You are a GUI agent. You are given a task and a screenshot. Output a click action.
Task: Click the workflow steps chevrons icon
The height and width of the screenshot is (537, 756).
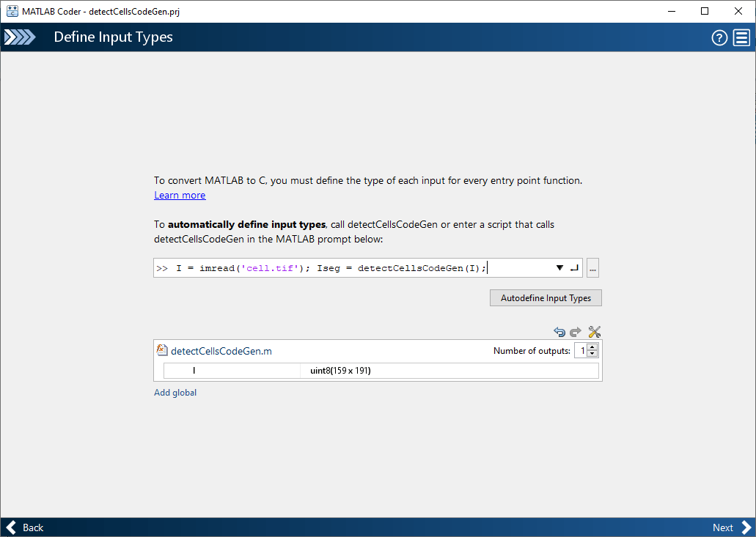tap(20, 37)
